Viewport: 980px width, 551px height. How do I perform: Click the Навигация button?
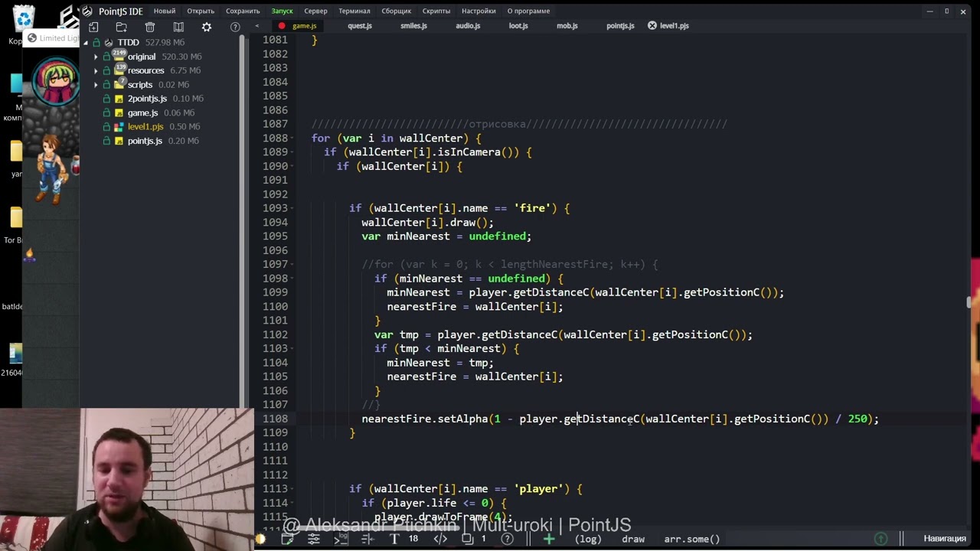point(945,539)
